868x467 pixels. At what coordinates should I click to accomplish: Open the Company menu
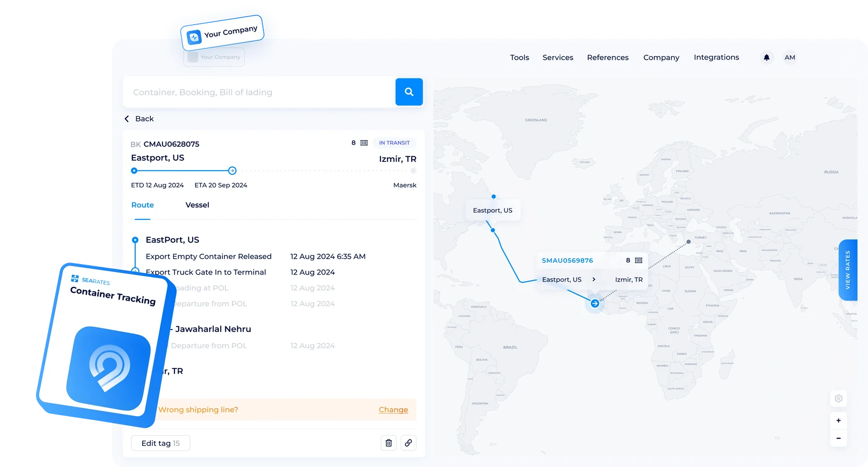(x=661, y=58)
